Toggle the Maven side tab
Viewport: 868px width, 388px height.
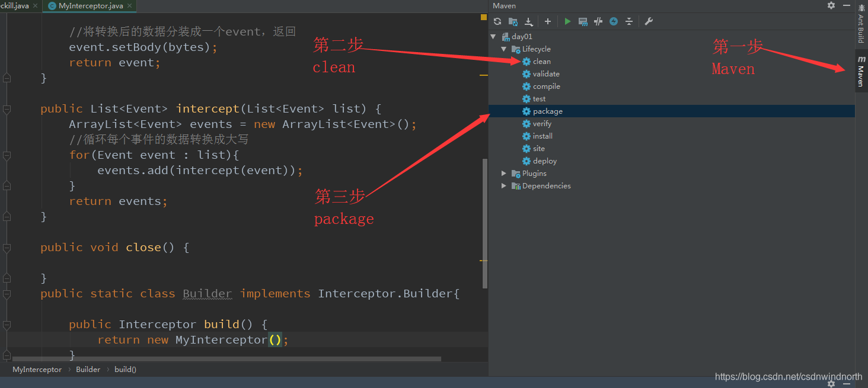(x=861, y=71)
